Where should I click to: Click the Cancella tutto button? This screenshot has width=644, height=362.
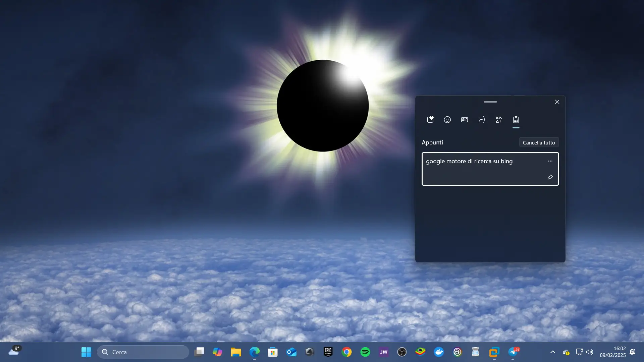pos(539,142)
